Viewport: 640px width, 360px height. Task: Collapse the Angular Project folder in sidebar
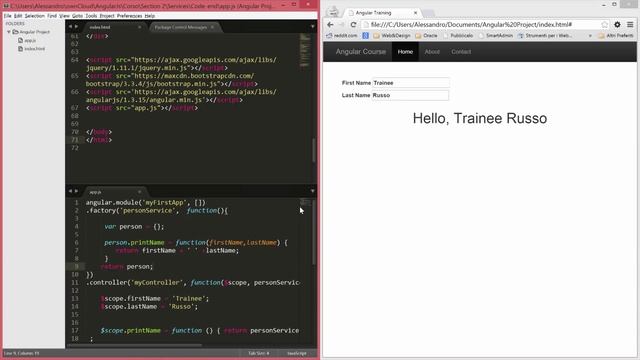point(9,32)
